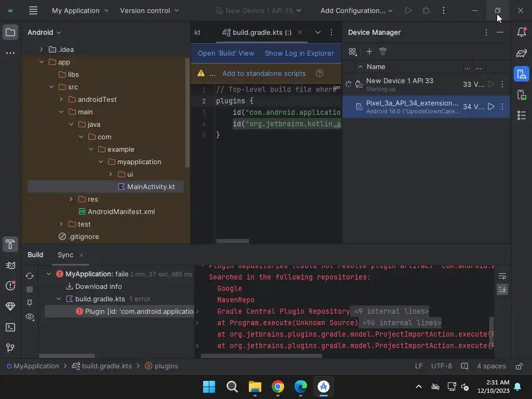Open the My Application project dropdown
532x399 pixels.
[81, 10]
